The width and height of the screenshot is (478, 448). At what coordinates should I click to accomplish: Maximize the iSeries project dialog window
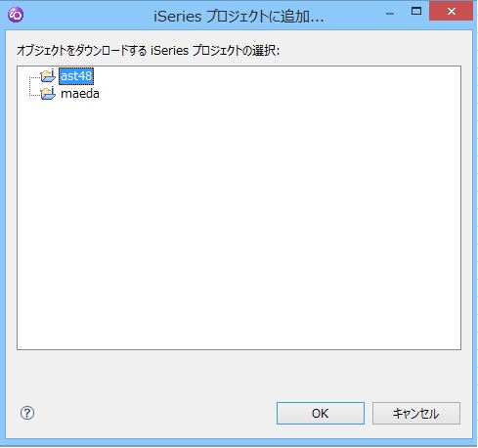[x=416, y=11]
